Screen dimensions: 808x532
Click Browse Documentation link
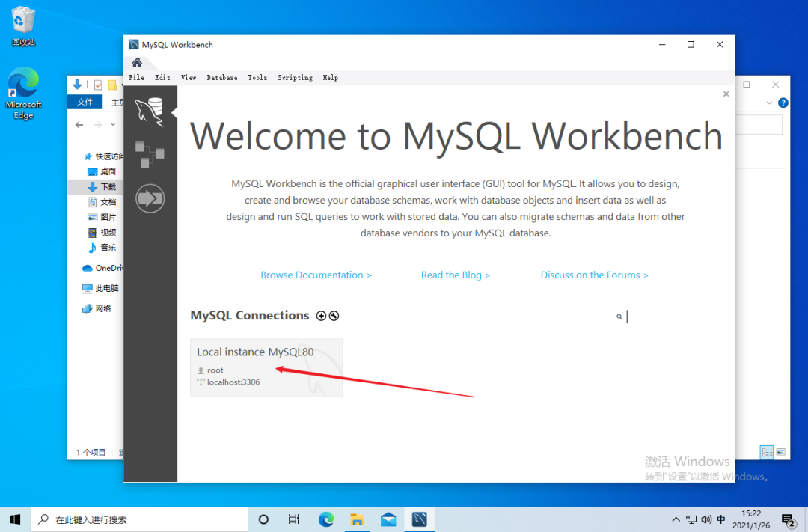316,275
